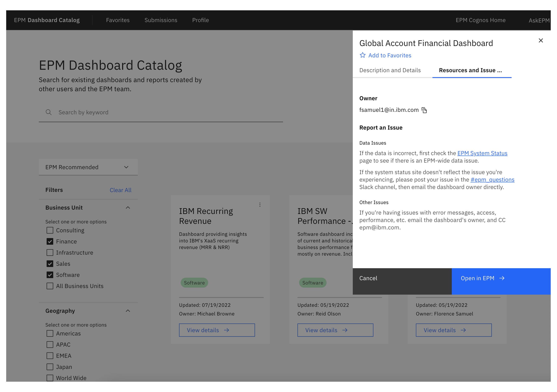Viewport: 557px width, 392px height.
Task: Collapse the Geography filter section
Action: pos(128,311)
